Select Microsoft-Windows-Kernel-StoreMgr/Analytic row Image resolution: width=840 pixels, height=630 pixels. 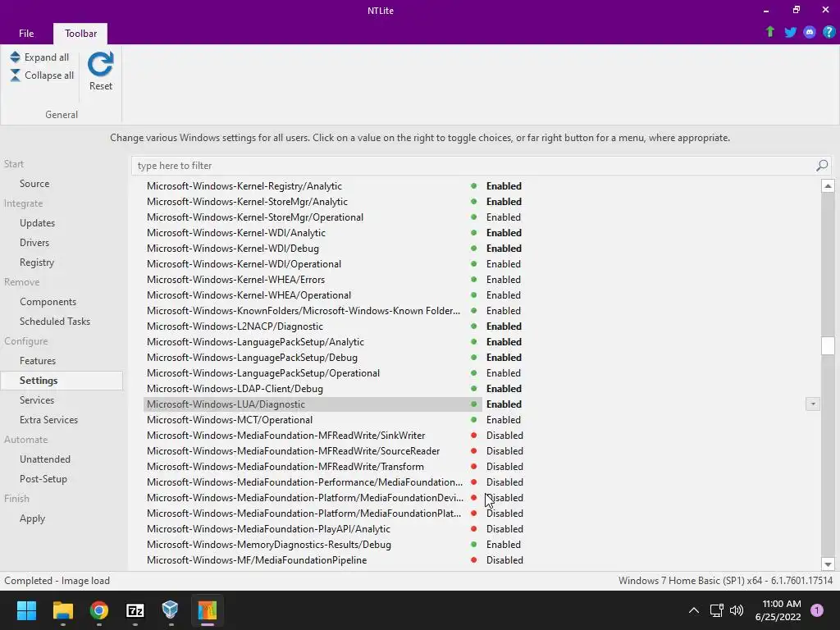(247, 202)
